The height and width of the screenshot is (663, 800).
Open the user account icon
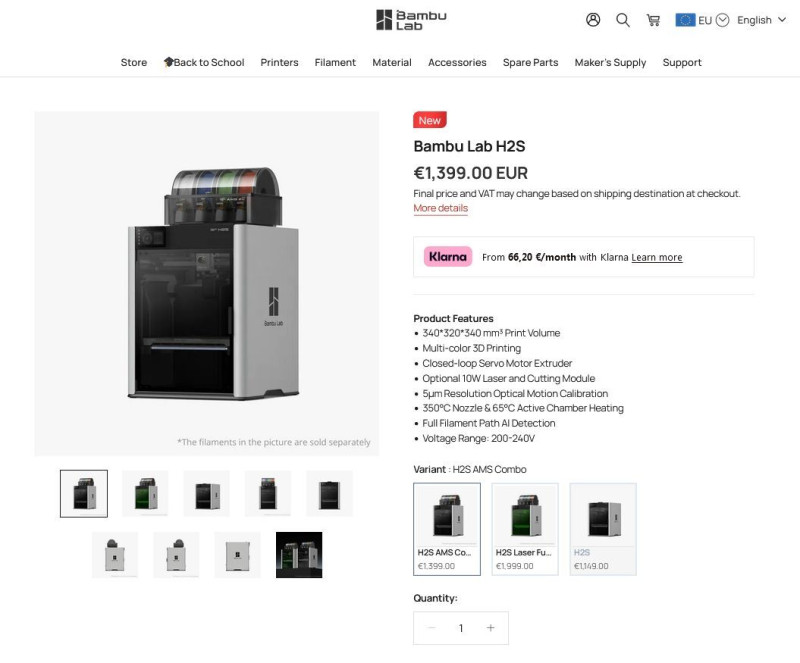click(593, 20)
